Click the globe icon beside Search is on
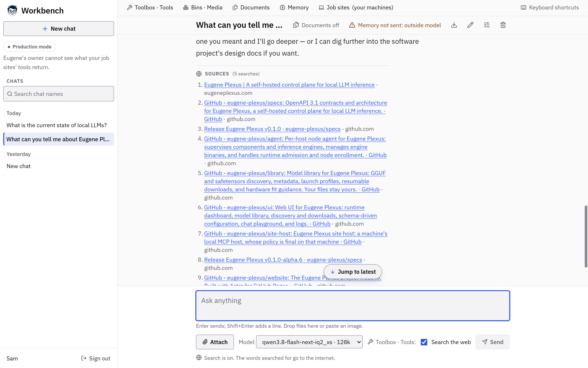This screenshot has height=368, width=588. (x=199, y=358)
